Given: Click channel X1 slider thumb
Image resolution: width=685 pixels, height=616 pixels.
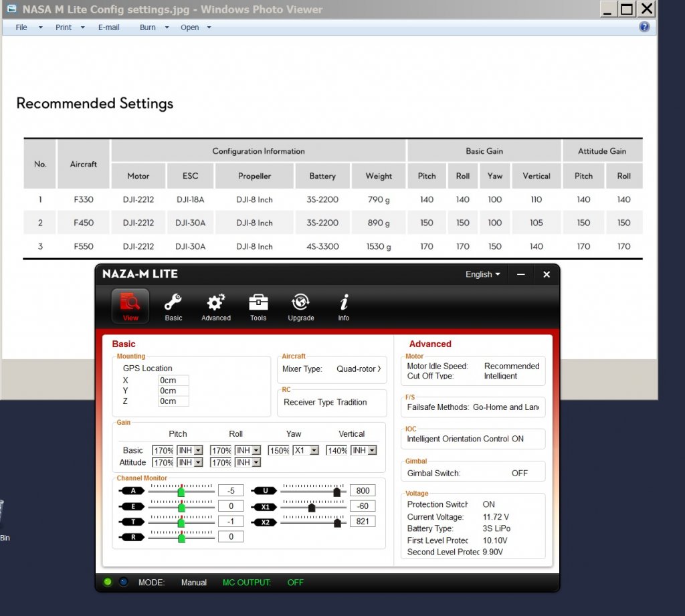Looking at the screenshot, I should click(x=312, y=507).
